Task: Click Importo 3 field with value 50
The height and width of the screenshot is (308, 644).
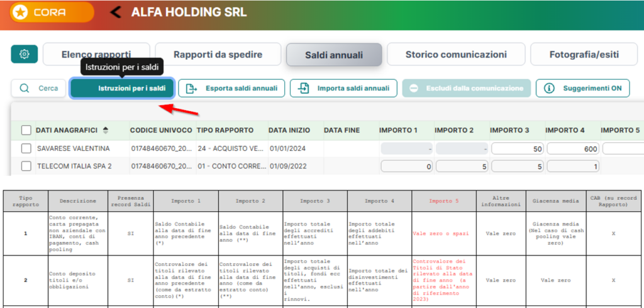Action: click(518, 149)
